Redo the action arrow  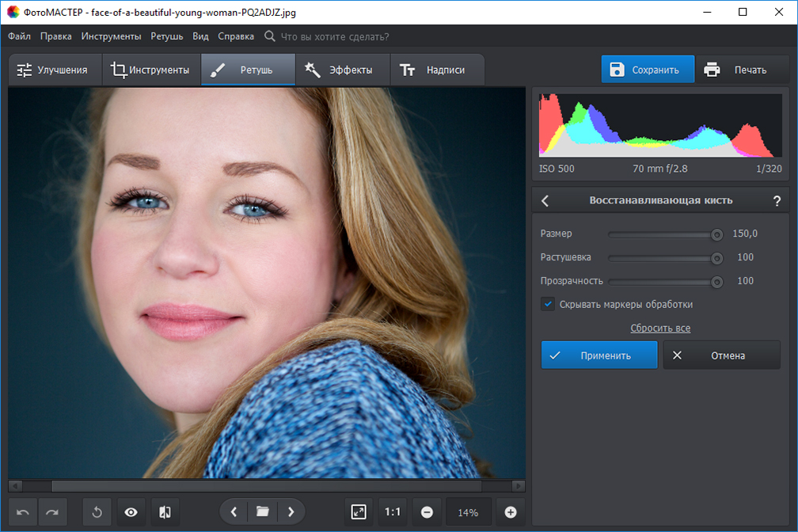tap(52, 512)
